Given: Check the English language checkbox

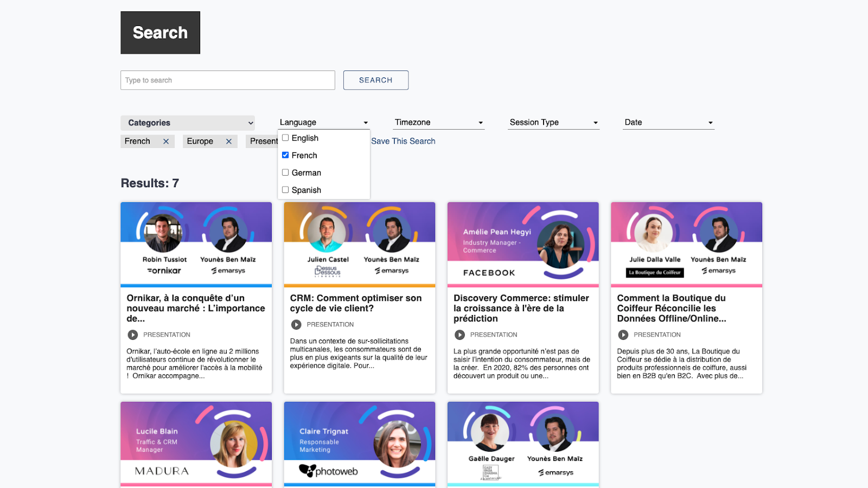Looking at the screenshot, I should coord(285,138).
